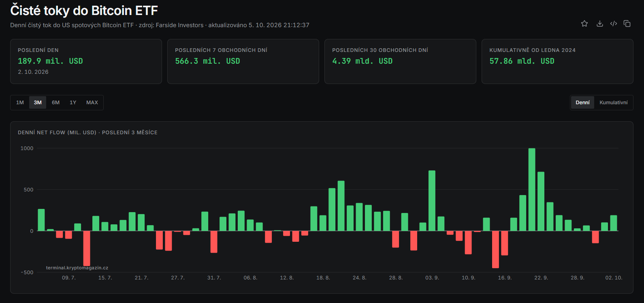Click the y-axis label -500
This screenshot has height=303, width=644.
[x=27, y=273]
